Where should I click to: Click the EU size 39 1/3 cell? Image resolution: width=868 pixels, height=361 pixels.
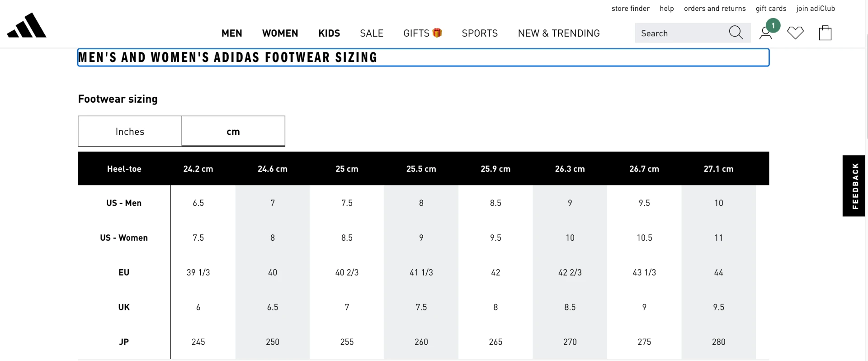[198, 272]
